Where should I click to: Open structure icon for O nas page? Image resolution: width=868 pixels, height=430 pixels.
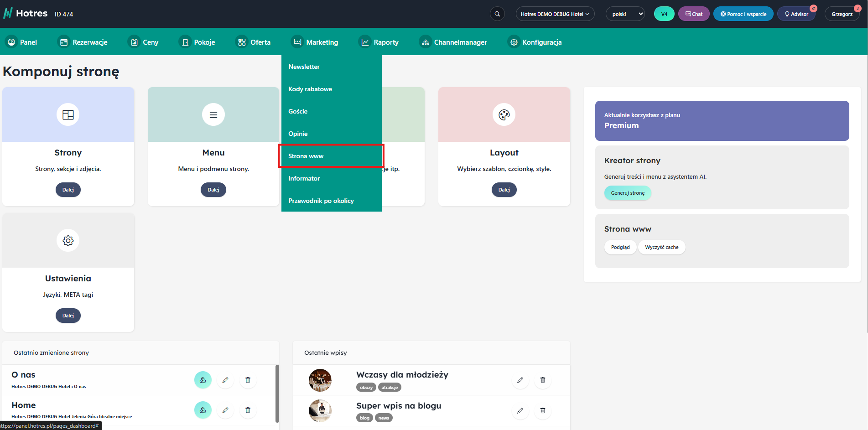pyautogui.click(x=203, y=380)
